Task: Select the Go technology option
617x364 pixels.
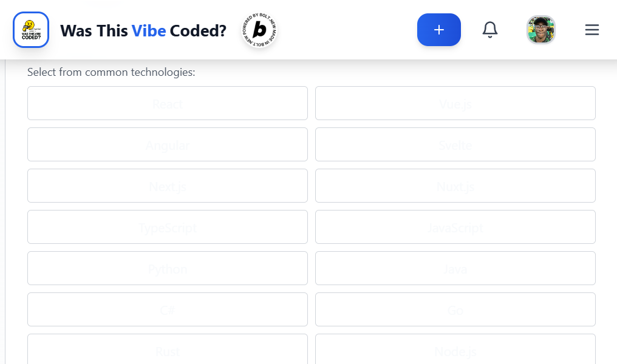Action: pyautogui.click(x=455, y=309)
